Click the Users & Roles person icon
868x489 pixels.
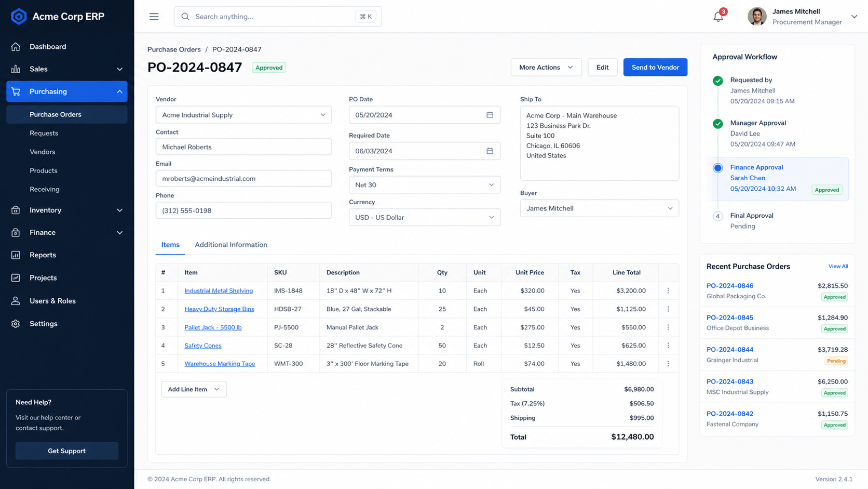point(16,301)
